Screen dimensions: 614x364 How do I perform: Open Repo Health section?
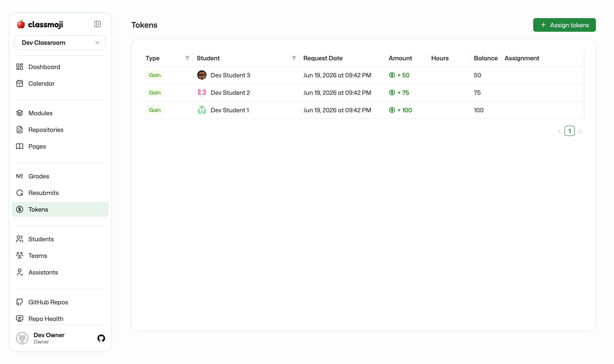pyautogui.click(x=46, y=319)
